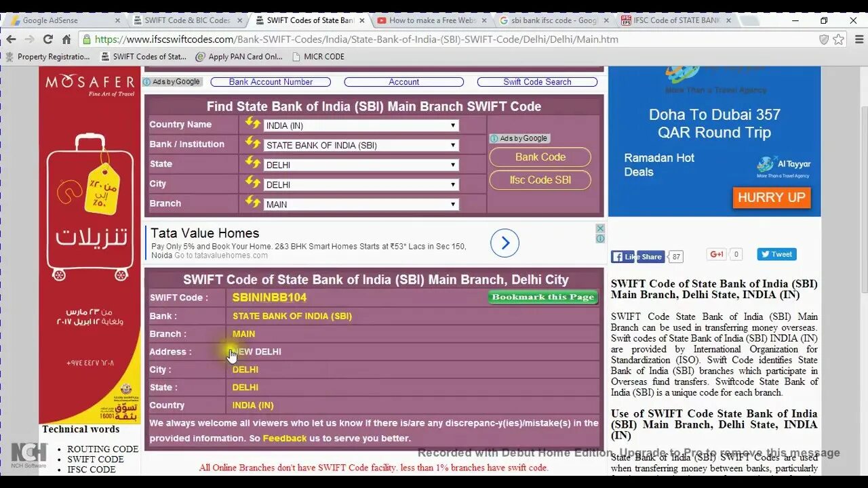Switch to sbi bank ifsc code Google tab
Viewport: 868px width, 488px height.
click(553, 20)
